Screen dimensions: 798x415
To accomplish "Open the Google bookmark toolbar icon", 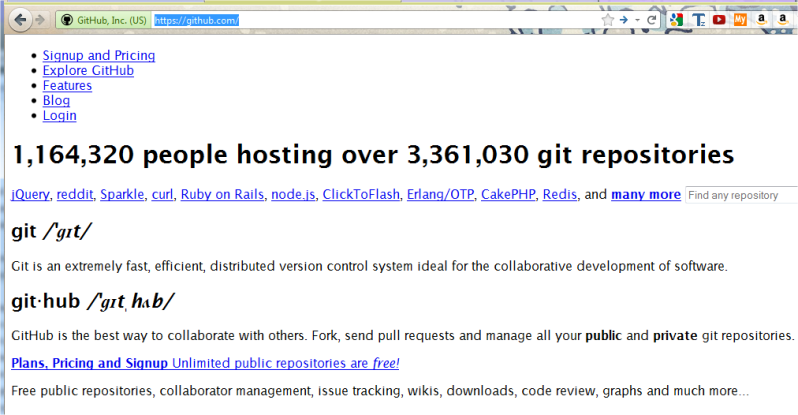I will tap(676, 20).
